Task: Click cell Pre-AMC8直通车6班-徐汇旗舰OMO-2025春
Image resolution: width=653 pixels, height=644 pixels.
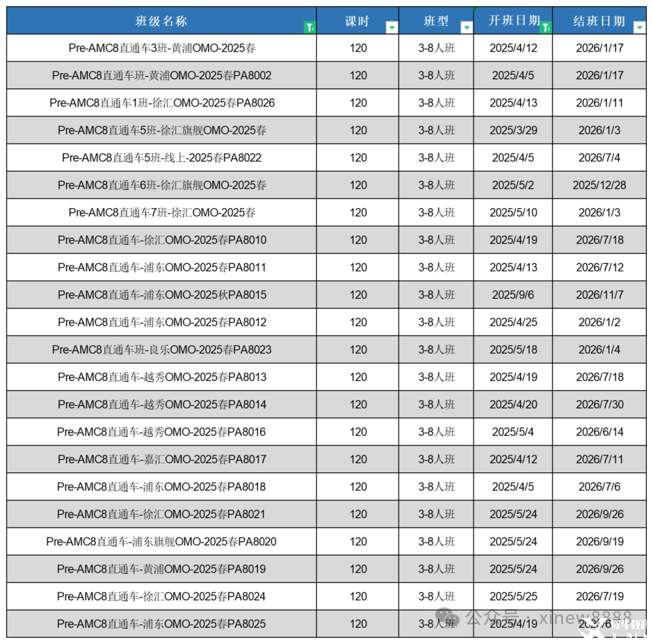Action: click(x=161, y=185)
